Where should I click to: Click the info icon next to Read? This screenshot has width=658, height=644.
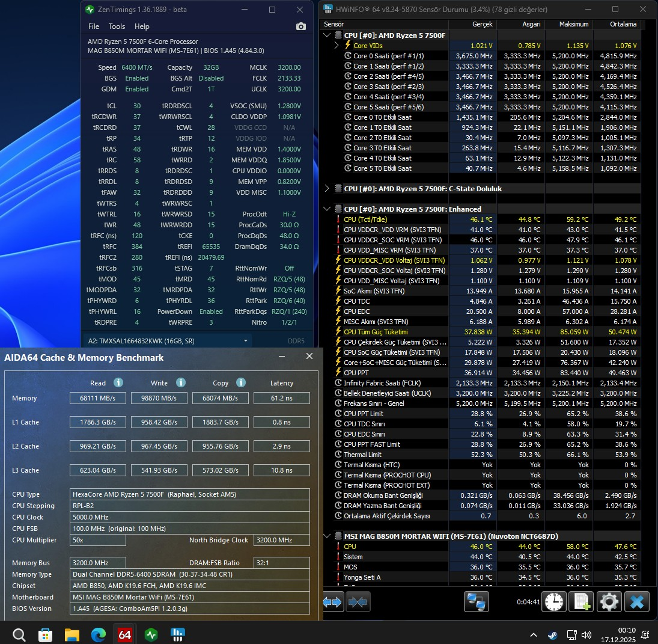coord(118,382)
